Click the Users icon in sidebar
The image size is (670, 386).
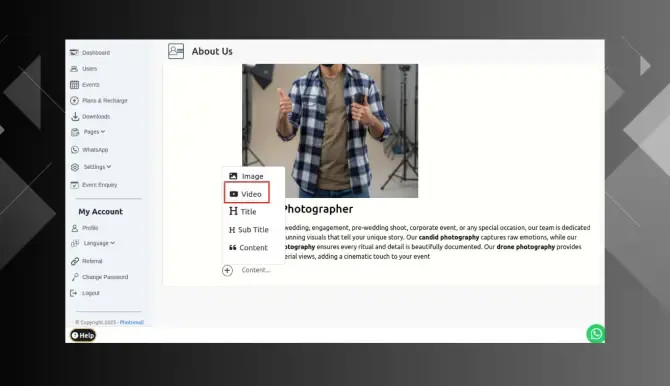74,68
